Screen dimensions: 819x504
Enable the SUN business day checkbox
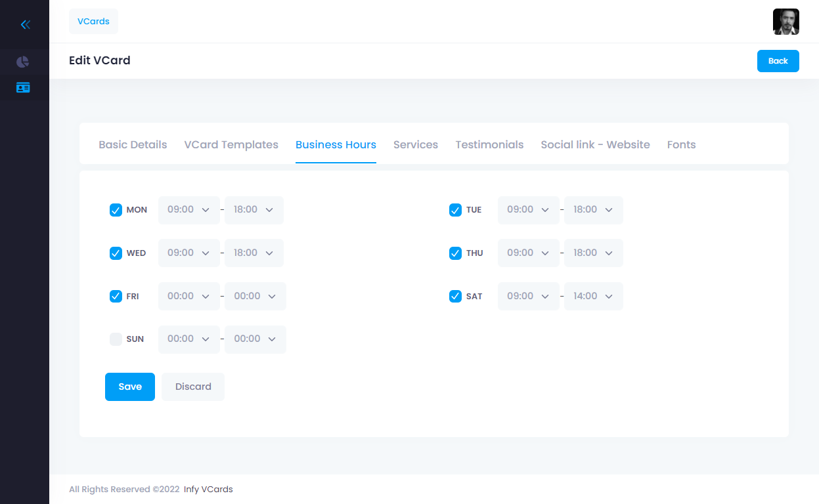click(x=116, y=339)
